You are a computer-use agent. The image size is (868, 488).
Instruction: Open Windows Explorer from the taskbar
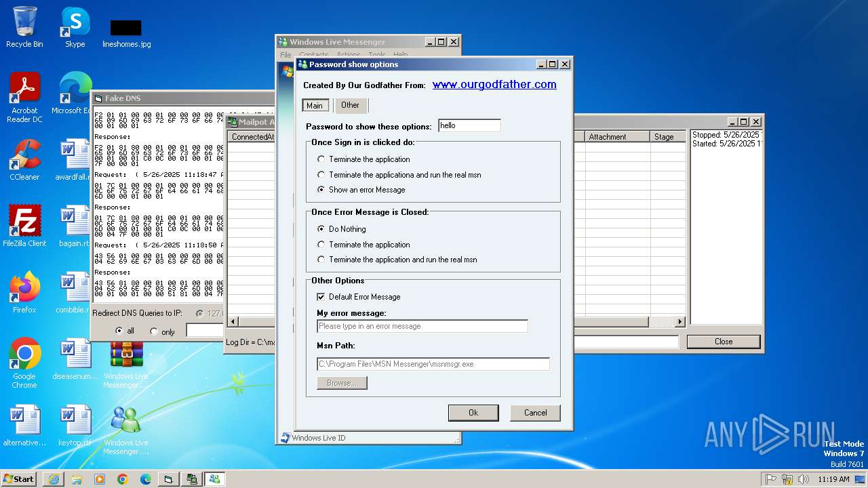point(77,479)
